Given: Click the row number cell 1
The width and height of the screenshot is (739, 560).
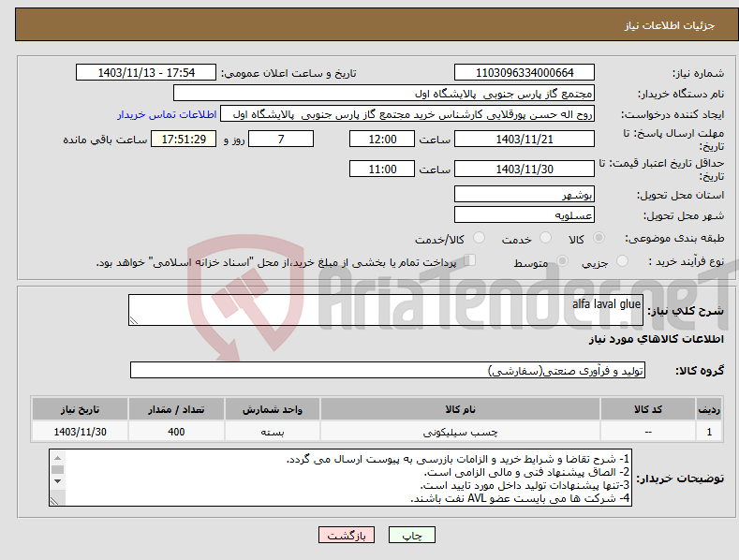Looking at the screenshot, I should point(709,432).
